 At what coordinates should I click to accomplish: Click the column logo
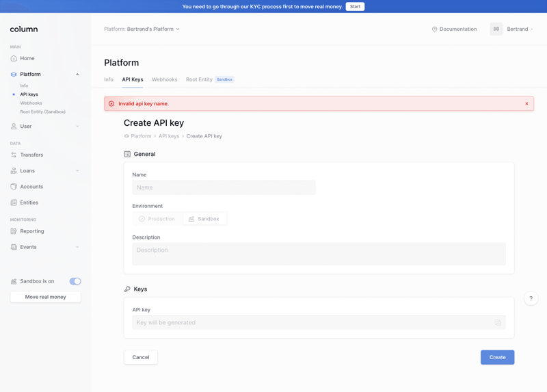pos(24,29)
